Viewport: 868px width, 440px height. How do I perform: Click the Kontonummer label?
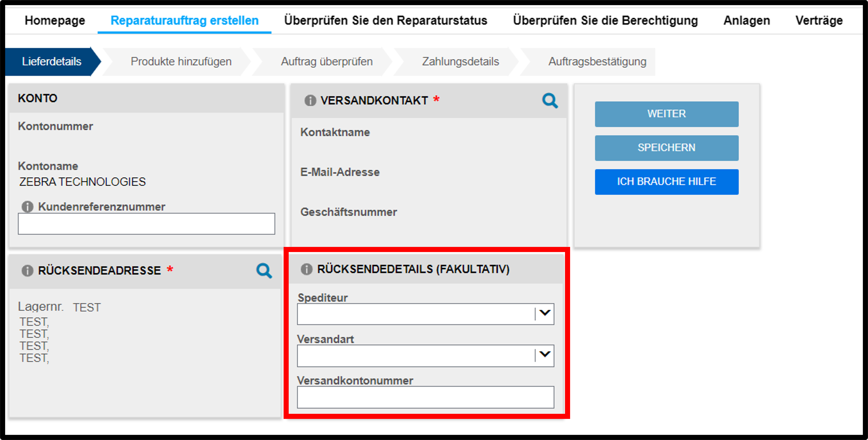tap(55, 126)
